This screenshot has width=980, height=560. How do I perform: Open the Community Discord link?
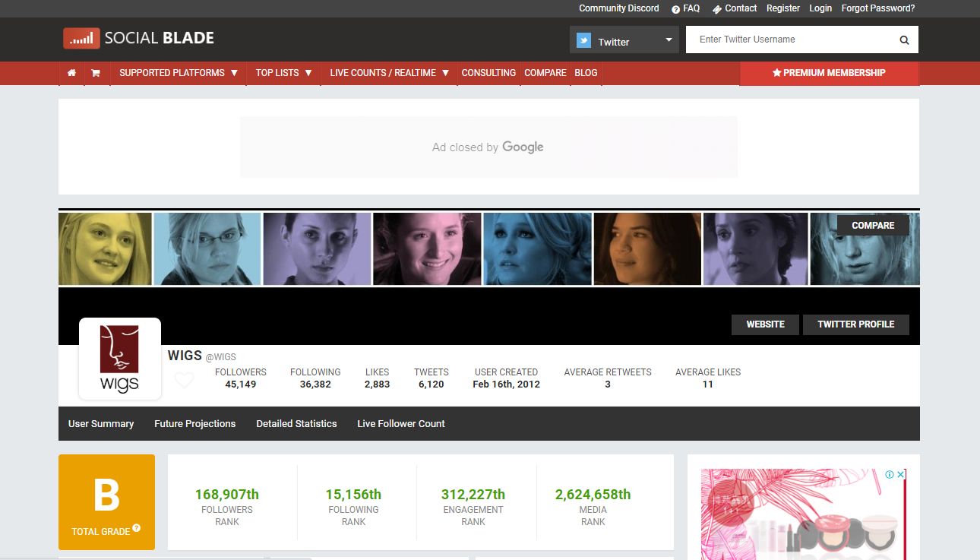coord(619,8)
